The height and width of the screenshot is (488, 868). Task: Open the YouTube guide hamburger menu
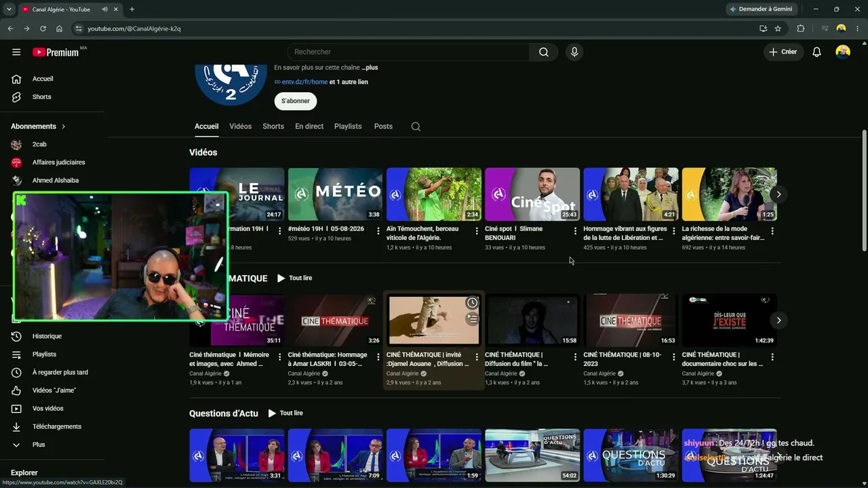tap(16, 52)
